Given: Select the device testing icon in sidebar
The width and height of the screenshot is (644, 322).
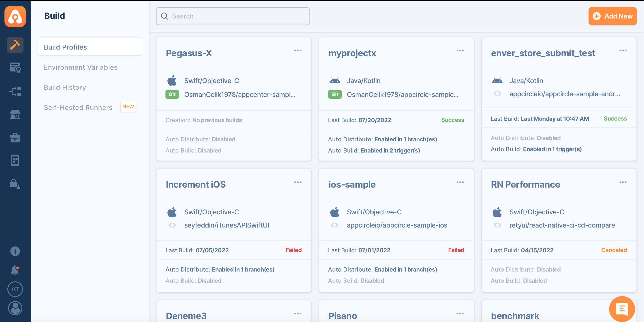Looking at the screenshot, I should click(15, 161).
